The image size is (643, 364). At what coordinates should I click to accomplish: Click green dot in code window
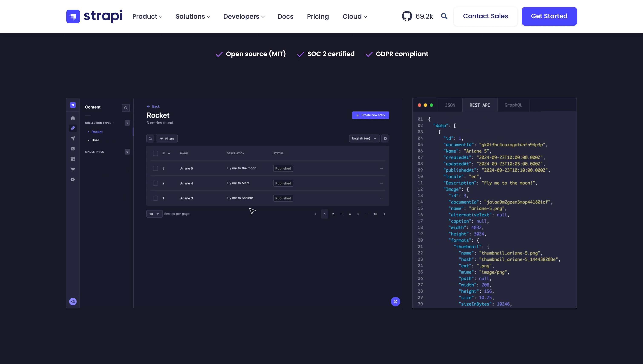431,105
